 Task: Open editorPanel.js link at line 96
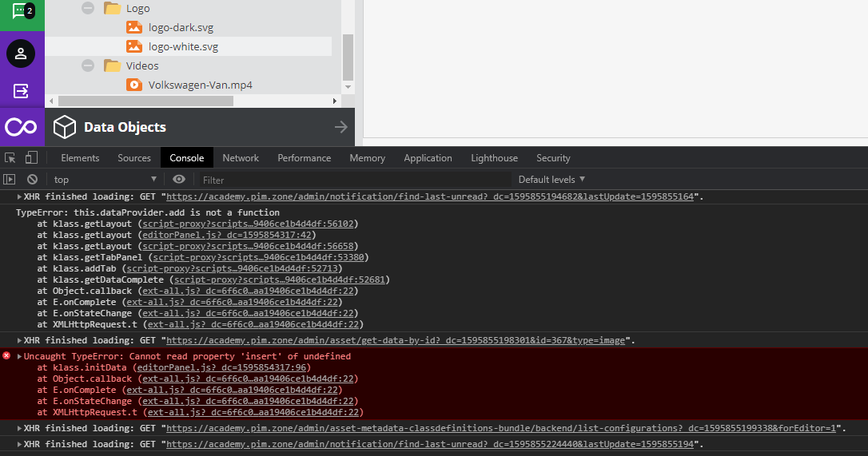coord(221,367)
